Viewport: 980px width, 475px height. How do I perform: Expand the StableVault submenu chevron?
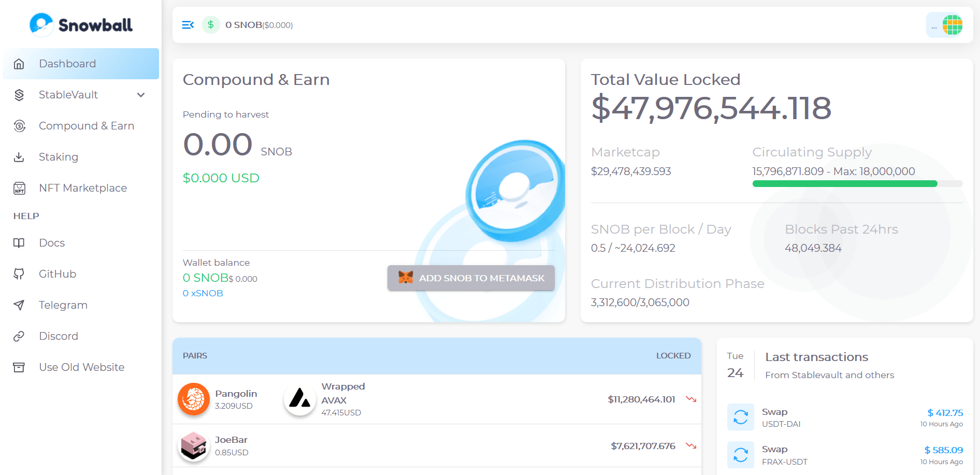click(141, 95)
